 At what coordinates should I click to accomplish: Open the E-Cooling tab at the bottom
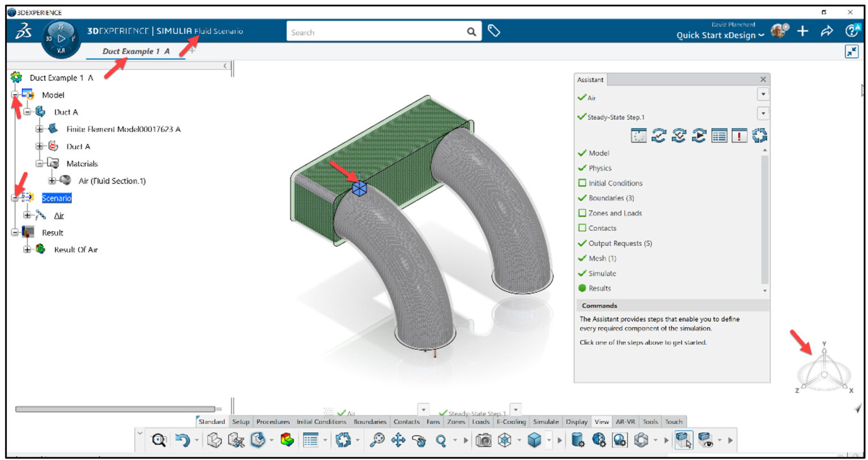coord(513,422)
